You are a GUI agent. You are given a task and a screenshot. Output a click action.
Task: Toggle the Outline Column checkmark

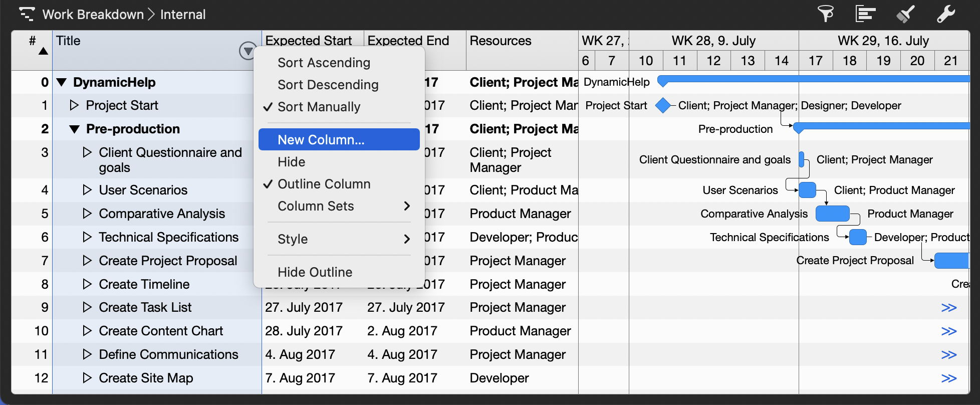tap(324, 184)
